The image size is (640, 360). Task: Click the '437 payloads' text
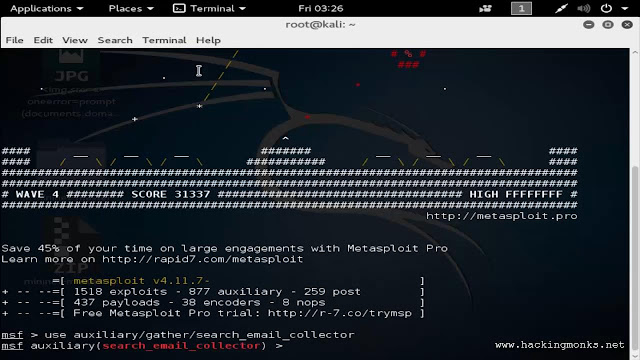point(116,302)
